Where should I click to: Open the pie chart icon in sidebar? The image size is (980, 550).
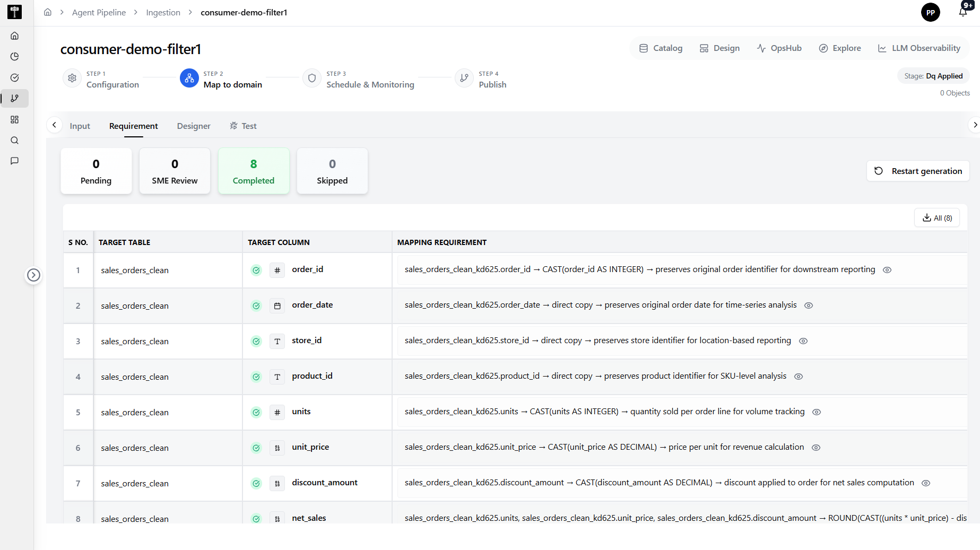click(15, 57)
